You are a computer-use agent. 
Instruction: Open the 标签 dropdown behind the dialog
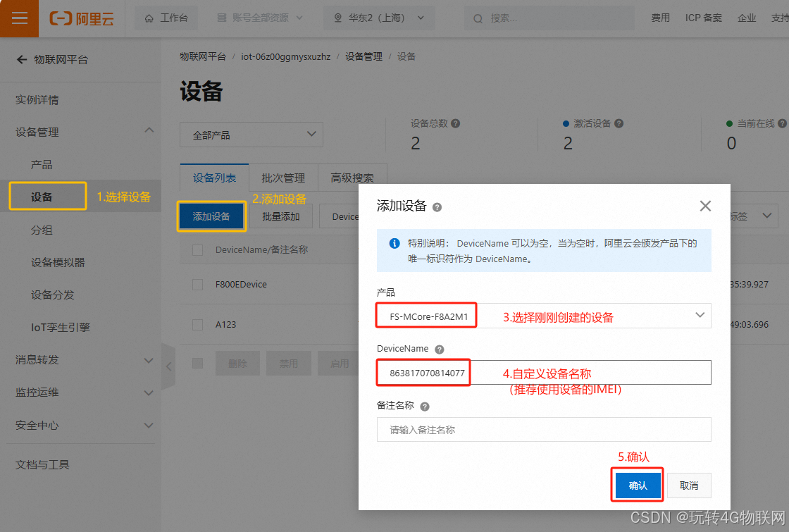(x=752, y=216)
